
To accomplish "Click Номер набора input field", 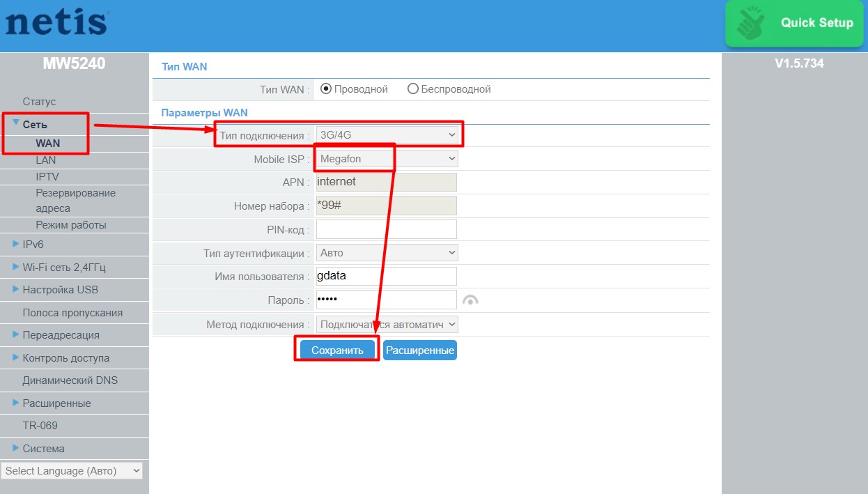I will pyautogui.click(x=387, y=206).
